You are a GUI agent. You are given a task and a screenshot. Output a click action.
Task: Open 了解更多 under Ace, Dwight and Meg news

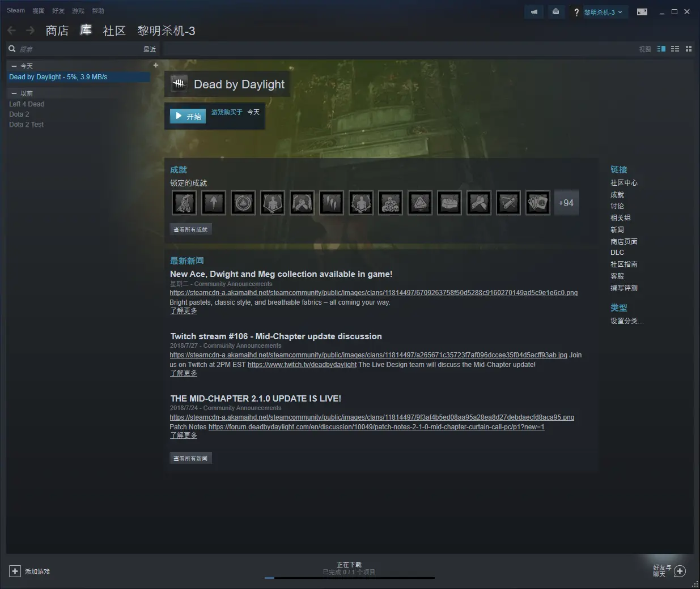tap(184, 311)
